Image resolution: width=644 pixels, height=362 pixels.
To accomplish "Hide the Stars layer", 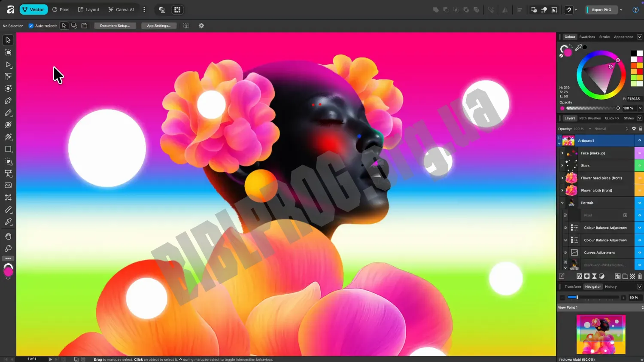I will pos(639,166).
